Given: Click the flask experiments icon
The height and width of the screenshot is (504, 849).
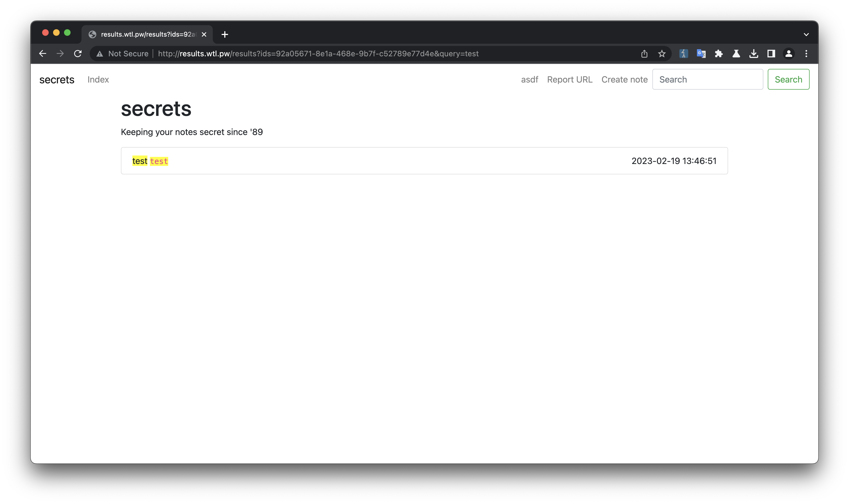Looking at the screenshot, I should point(736,54).
